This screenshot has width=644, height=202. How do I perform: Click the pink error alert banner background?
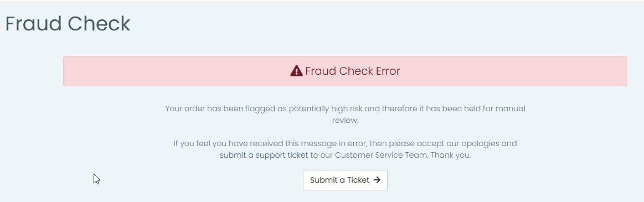(345, 71)
